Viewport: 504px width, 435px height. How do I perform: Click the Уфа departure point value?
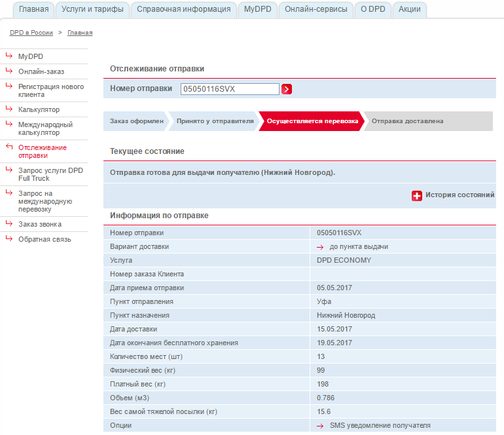click(324, 302)
